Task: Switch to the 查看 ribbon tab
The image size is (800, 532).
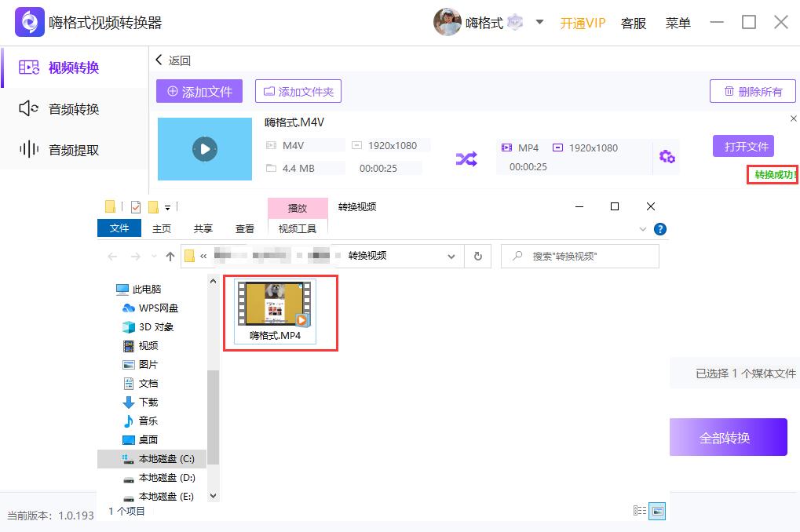Action: 244,228
